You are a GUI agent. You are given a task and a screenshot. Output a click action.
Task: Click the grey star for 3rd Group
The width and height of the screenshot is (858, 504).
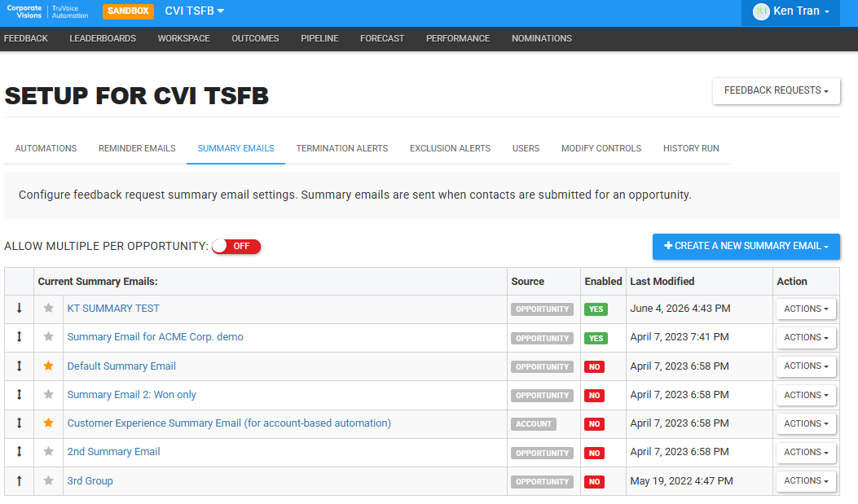point(49,481)
